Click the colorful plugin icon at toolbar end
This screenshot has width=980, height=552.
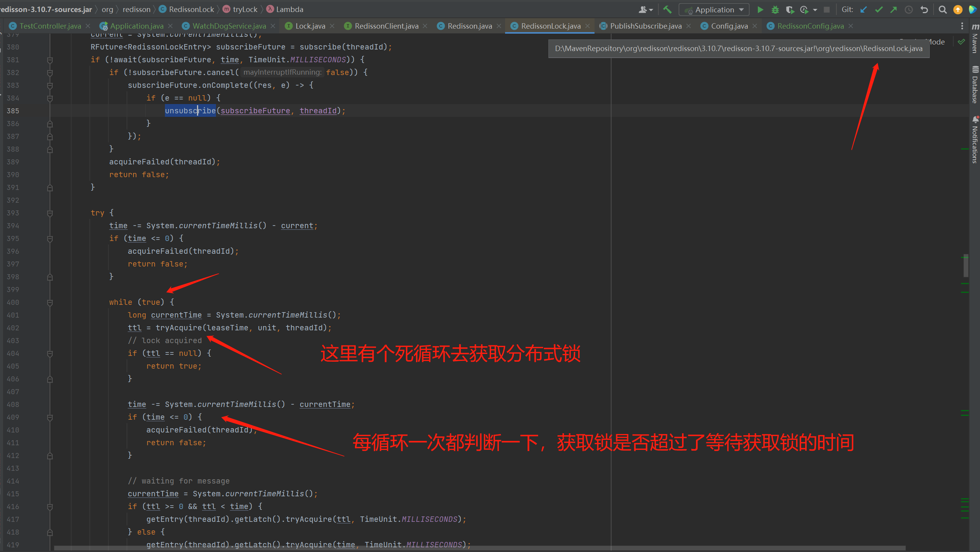click(973, 10)
